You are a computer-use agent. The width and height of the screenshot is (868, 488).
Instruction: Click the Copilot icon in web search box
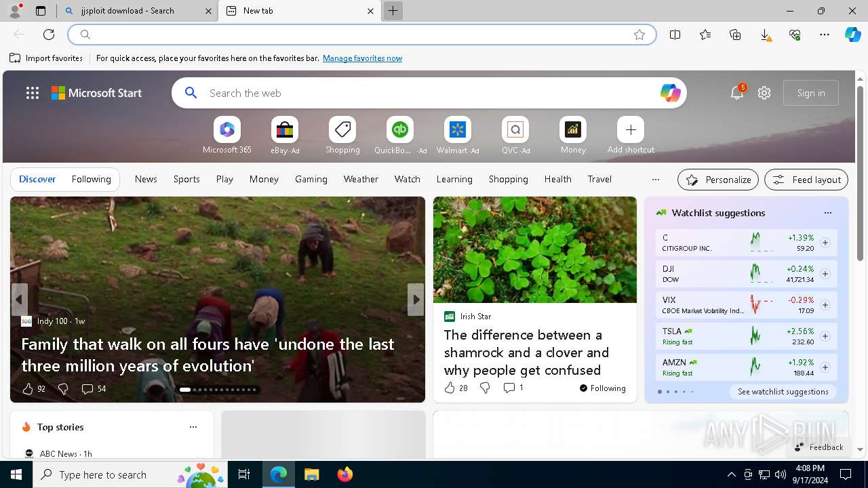tap(670, 93)
